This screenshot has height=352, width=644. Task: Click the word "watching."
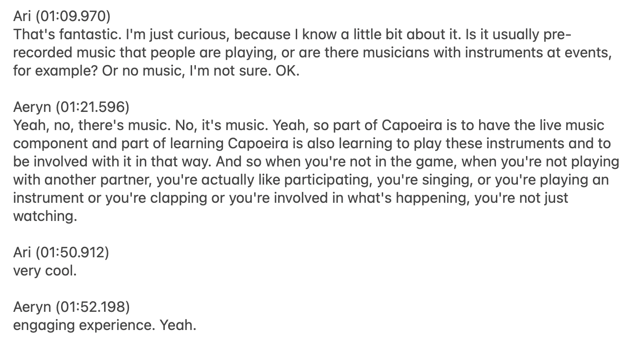point(44,216)
